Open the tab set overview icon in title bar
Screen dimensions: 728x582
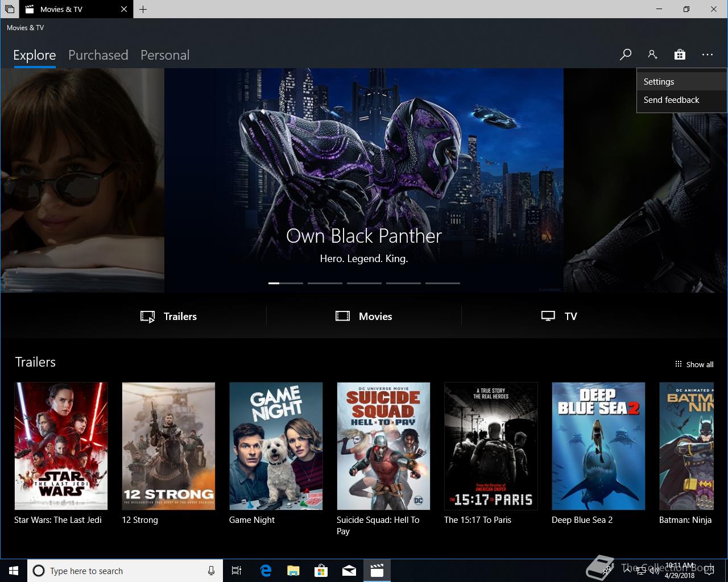(x=10, y=9)
